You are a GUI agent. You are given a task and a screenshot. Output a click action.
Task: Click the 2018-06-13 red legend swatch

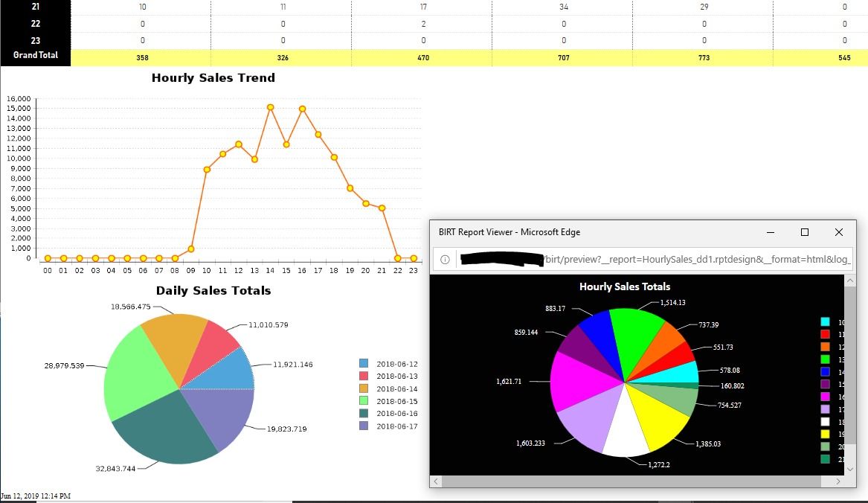364,376
